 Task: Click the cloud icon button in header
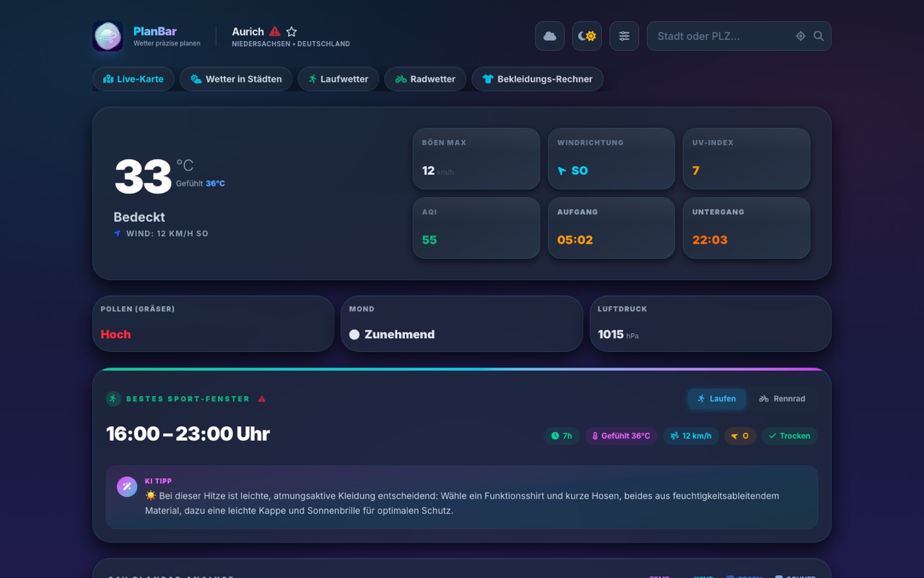549,36
